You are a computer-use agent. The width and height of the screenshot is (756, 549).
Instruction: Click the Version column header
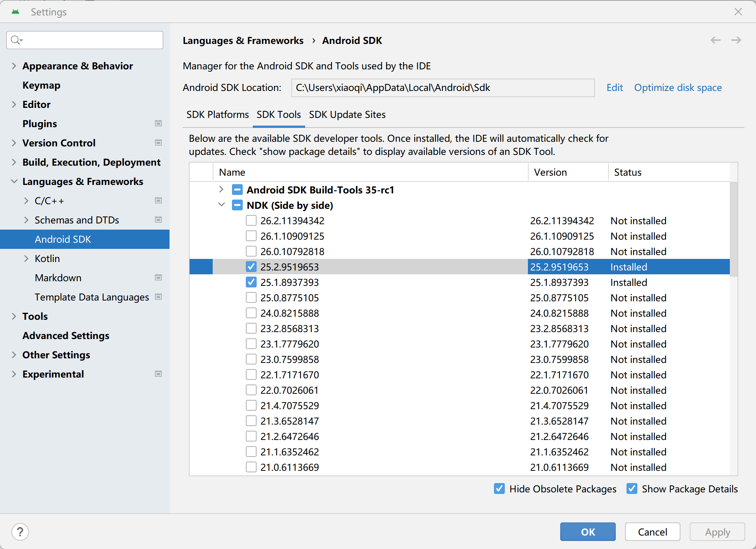pyautogui.click(x=568, y=172)
